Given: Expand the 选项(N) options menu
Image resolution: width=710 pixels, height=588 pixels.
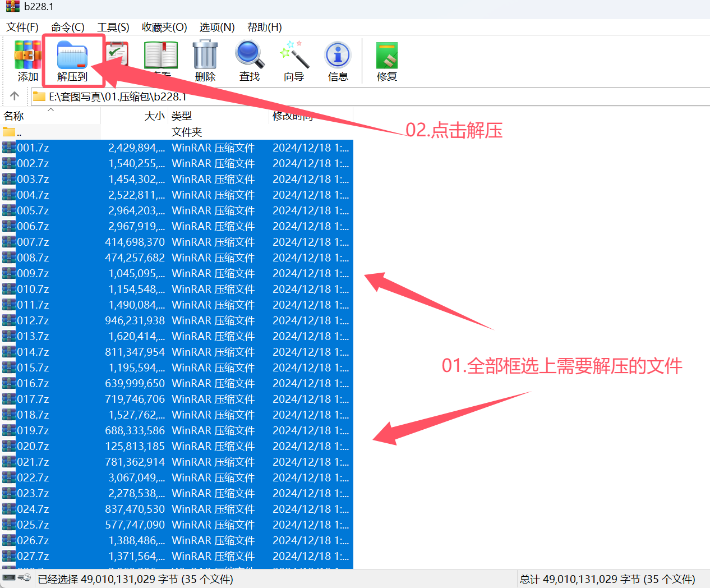Looking at the screenshot, I should (x=217, y=27).
